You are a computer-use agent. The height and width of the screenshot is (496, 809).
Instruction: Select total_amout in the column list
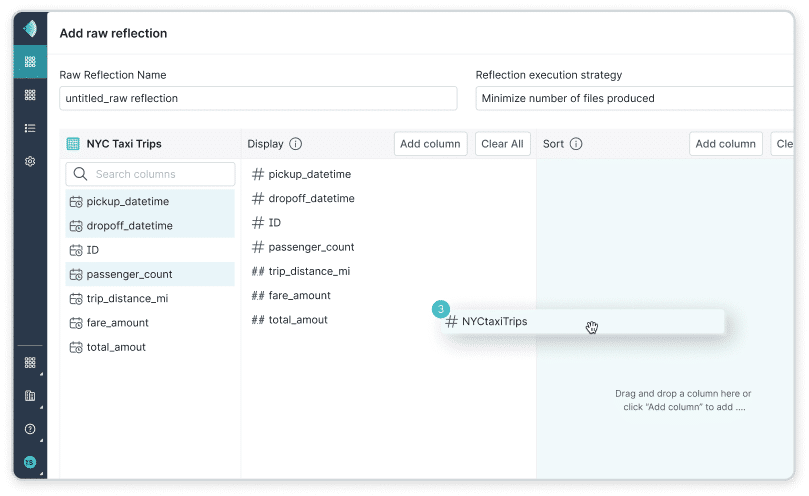pos(150,347)
